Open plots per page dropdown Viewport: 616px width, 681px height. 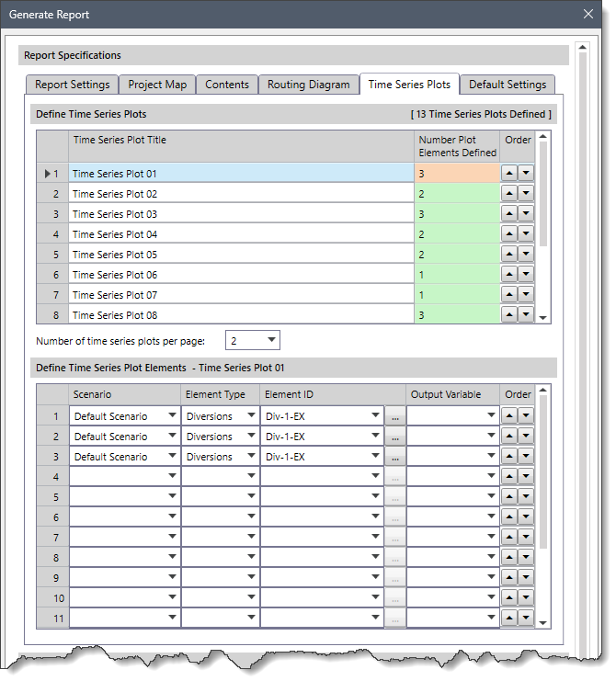pyautogui.click(x=271, y=340)
